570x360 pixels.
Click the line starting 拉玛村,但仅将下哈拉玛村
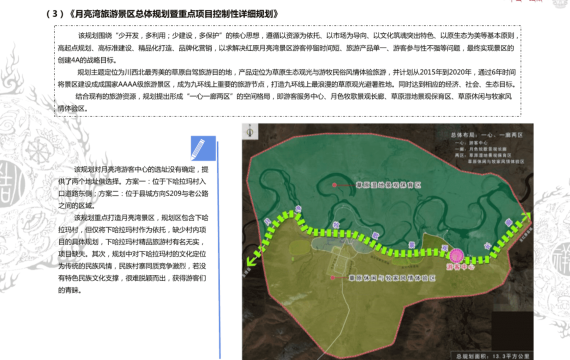pyautogui.click(x=132, y=230)
